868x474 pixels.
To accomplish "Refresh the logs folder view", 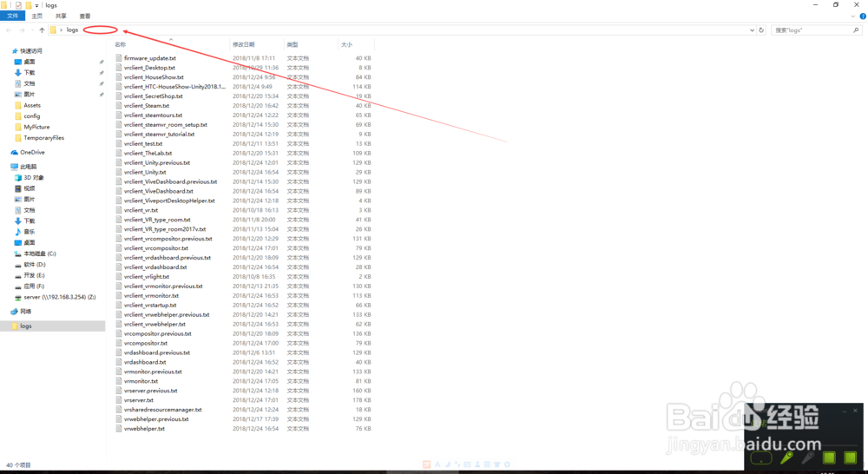I will point(761,30).
